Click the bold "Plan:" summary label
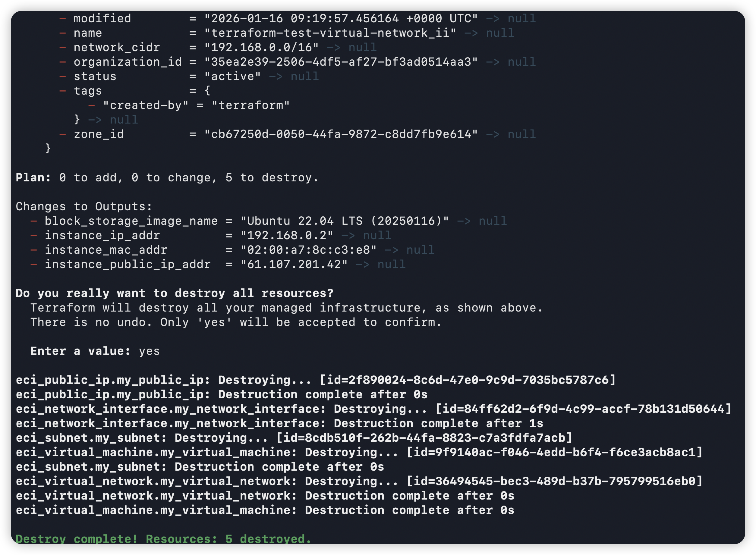 point(33,177)
